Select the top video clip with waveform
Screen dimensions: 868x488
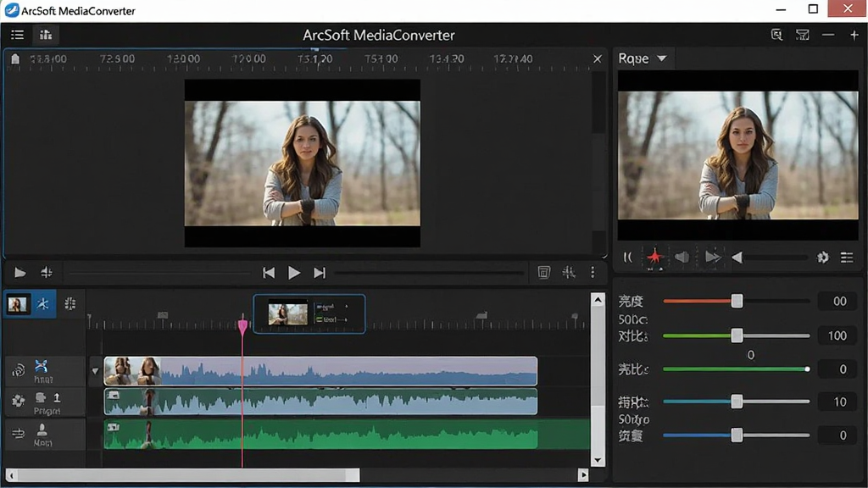(320, 371)
